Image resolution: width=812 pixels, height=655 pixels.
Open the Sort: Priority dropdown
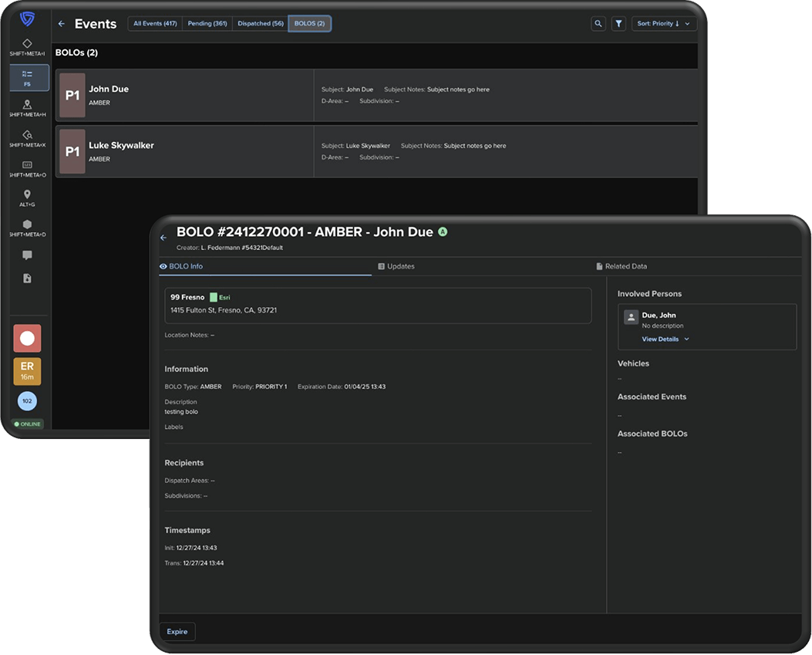pos(663,24)
